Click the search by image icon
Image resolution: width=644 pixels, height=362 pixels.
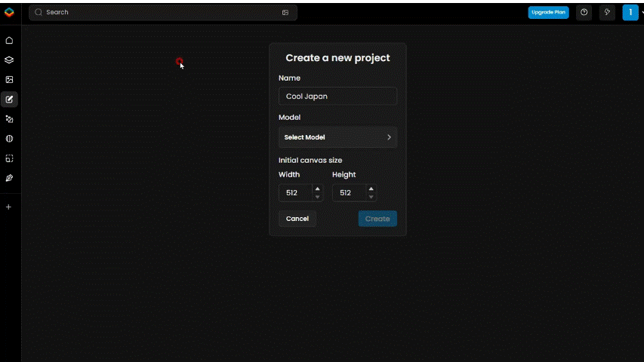285,12
